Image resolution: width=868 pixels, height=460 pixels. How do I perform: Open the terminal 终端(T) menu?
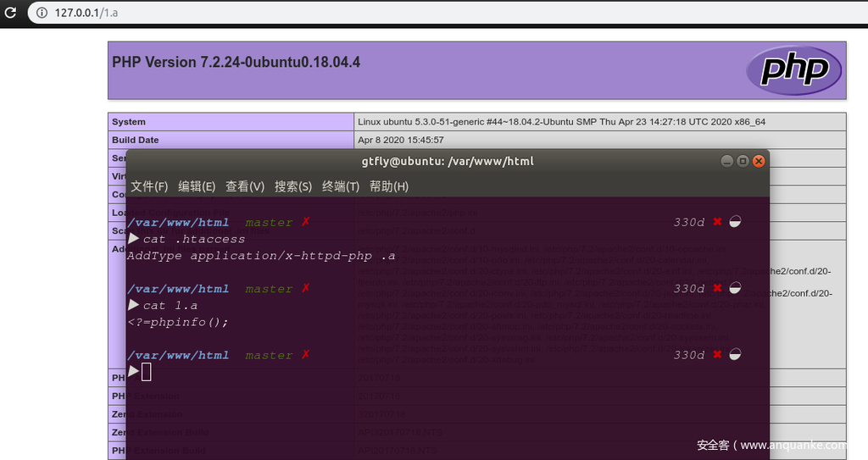tap(341, 186)
